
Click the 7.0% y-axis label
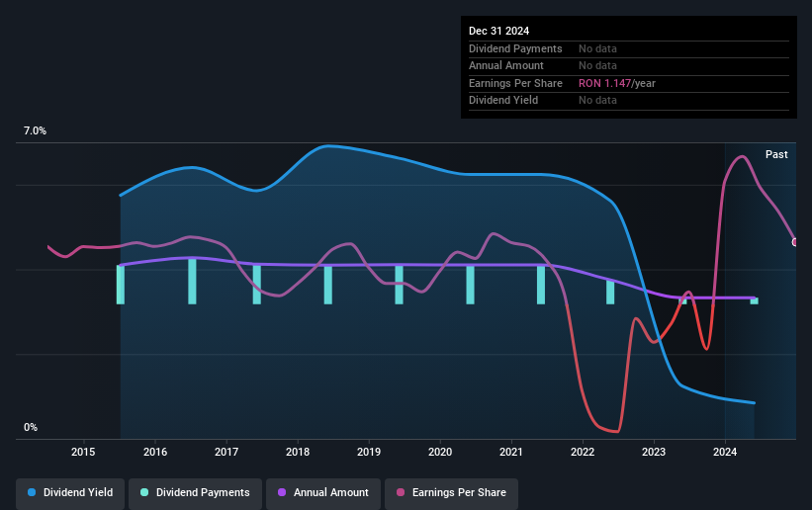[x=35, y=131]
